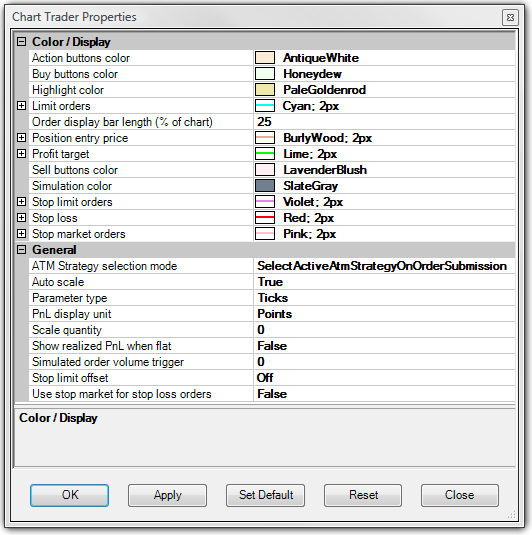532x535 pixels.
Task: Click the Set Default button
Action: pyautogui.click(x=265, y=495)
